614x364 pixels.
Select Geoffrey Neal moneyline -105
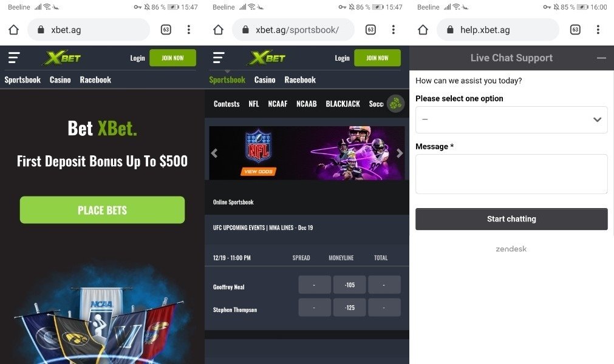[350, 285]
